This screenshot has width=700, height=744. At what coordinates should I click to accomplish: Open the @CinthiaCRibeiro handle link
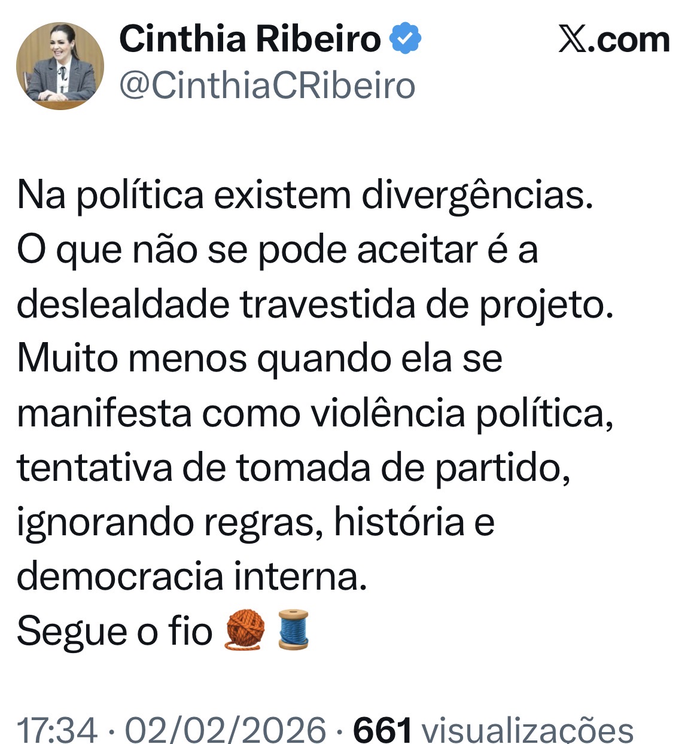point(267,86)
